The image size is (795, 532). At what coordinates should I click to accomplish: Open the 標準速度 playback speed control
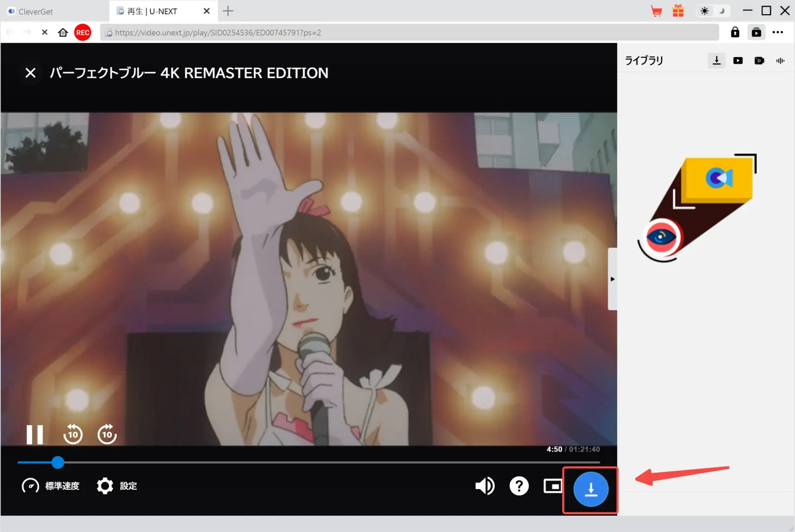point(51,486)
